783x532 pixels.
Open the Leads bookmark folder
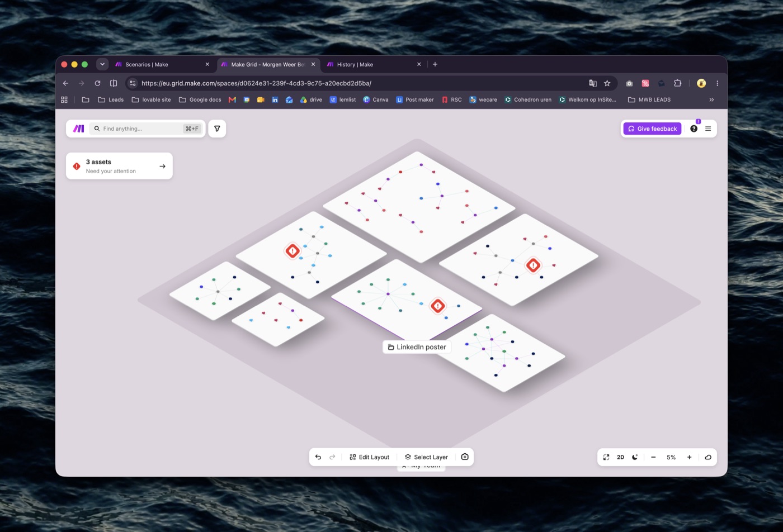click(x=111, y=99)
